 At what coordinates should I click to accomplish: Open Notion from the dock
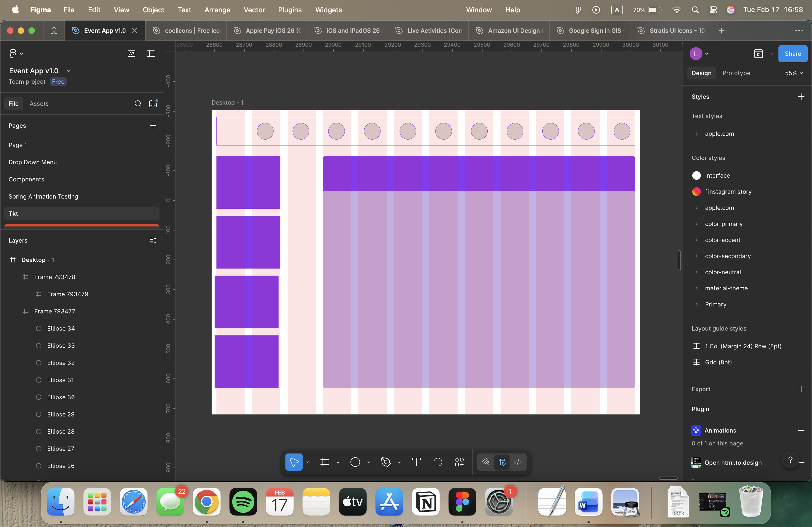pyautogui.click(x=426, y=502)
